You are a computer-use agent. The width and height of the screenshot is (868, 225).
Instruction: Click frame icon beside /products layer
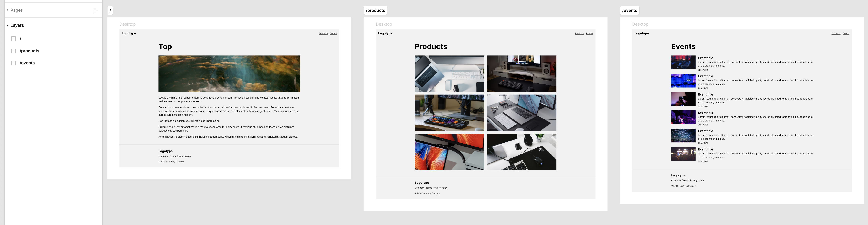click(14, 51)
